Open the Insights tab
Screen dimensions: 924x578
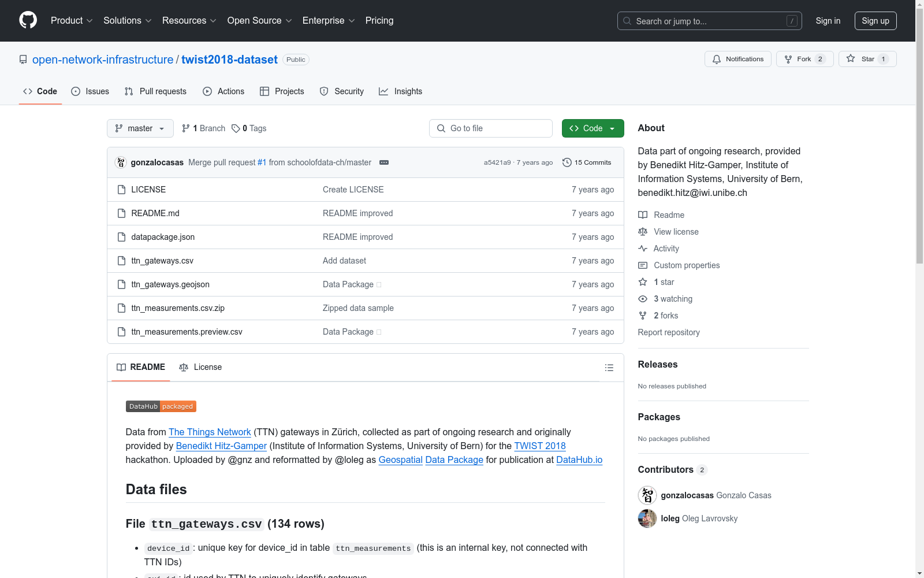coord(401,91)
